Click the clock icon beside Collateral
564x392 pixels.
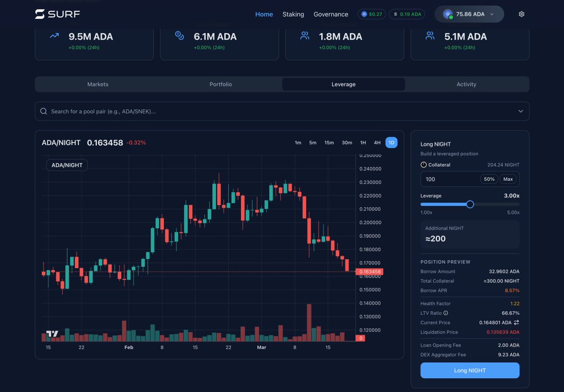423,165
